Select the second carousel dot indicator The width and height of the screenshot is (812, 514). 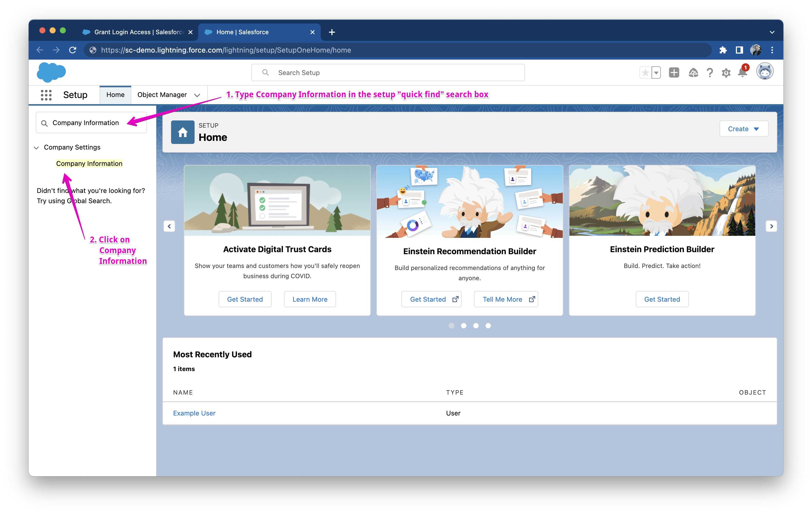pyautogui.click(x=464, y=326)
